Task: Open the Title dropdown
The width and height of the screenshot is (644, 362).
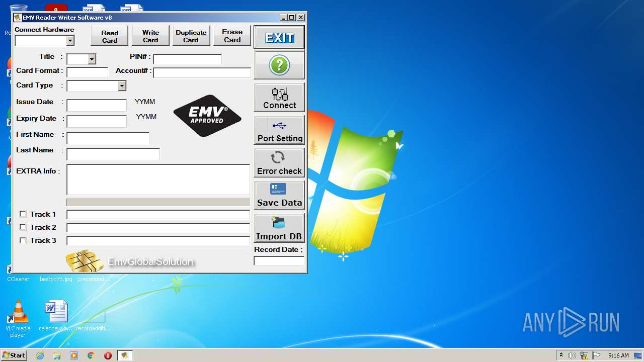Action: coord(92,59)
